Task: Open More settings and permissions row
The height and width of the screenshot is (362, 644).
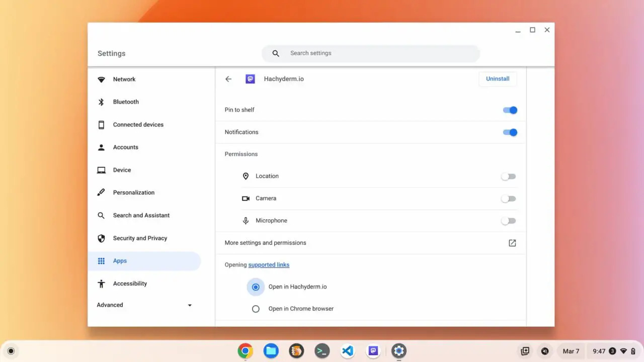Action: (x=370, y=243)
